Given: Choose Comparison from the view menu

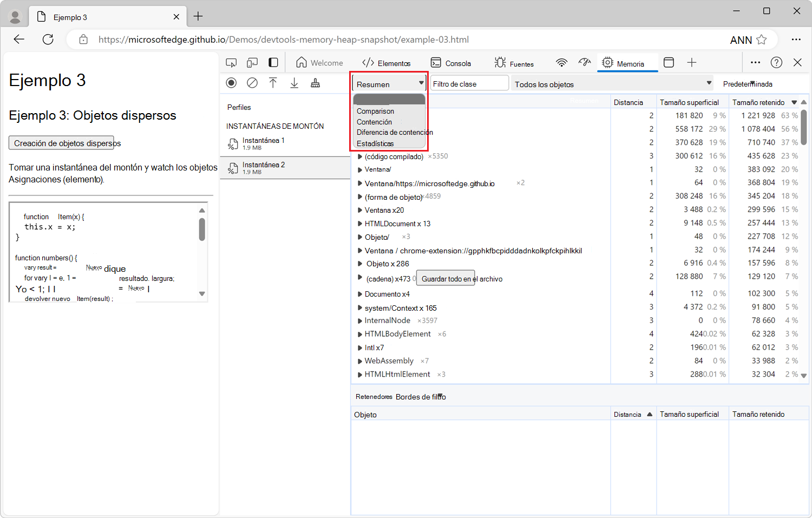Looking at the screenshot, I should [375, 111].
